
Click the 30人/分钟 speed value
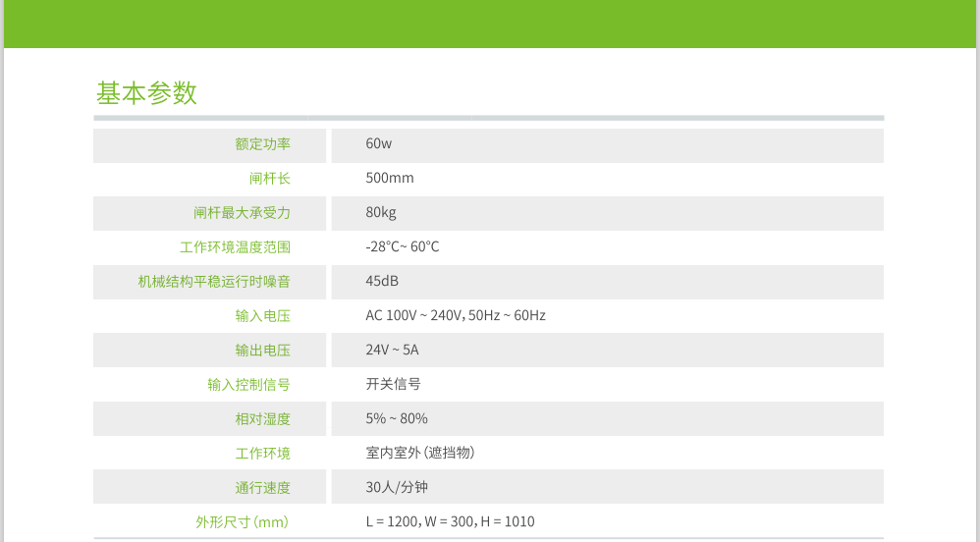397,488
